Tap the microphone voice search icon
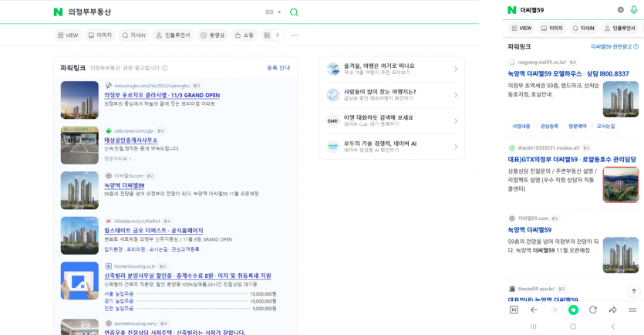 coord(633,10)
